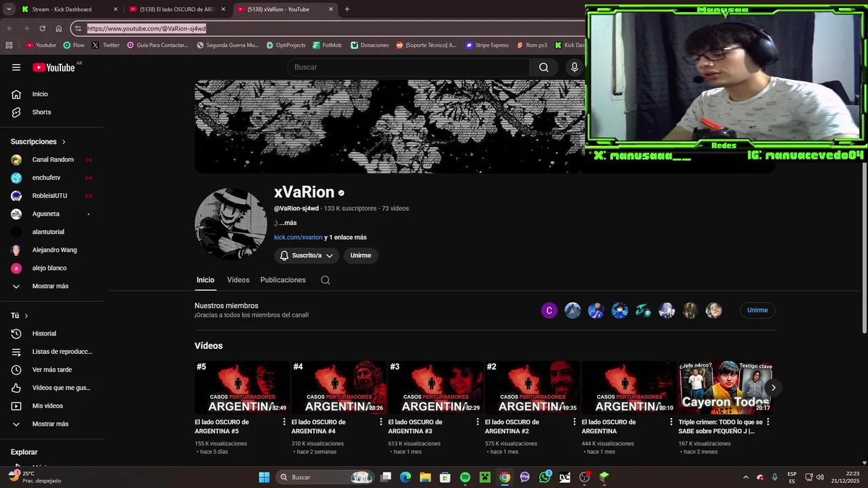Open Windows Start menu
868x488 pixels.
(264, 477)
